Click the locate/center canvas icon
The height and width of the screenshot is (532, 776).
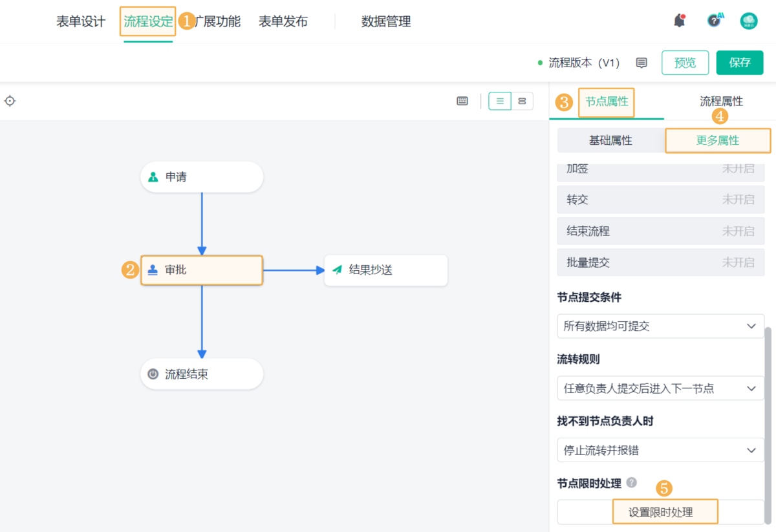point(10,101)
